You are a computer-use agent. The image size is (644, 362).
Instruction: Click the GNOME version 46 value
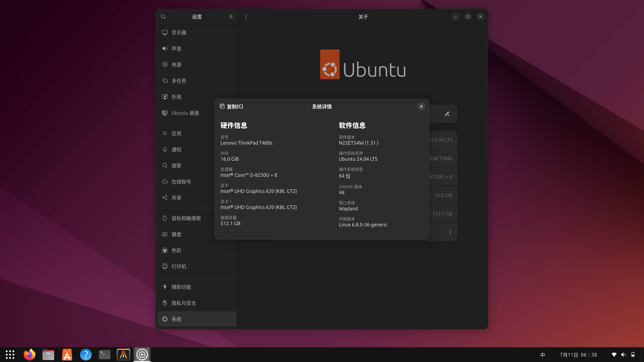tap(341, 193)
